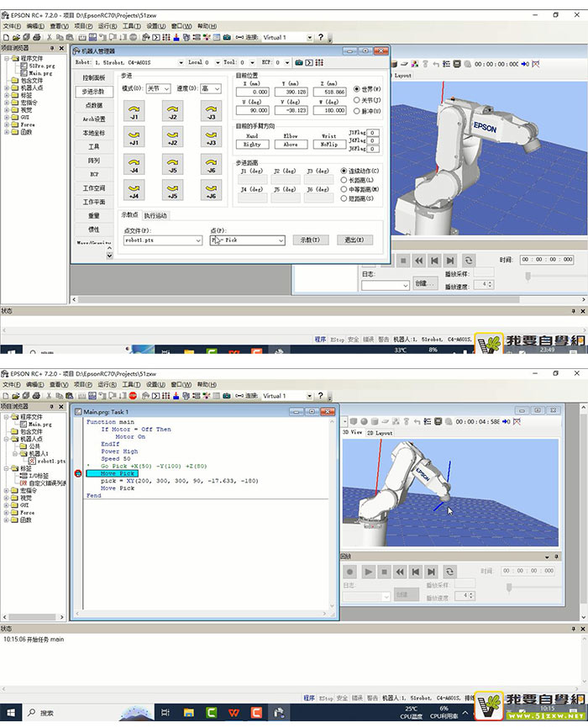Screen dimensions: 588x728
Task: Click the 退出(X) exit button
Action: pyautogui.click(x=354, y=240)
